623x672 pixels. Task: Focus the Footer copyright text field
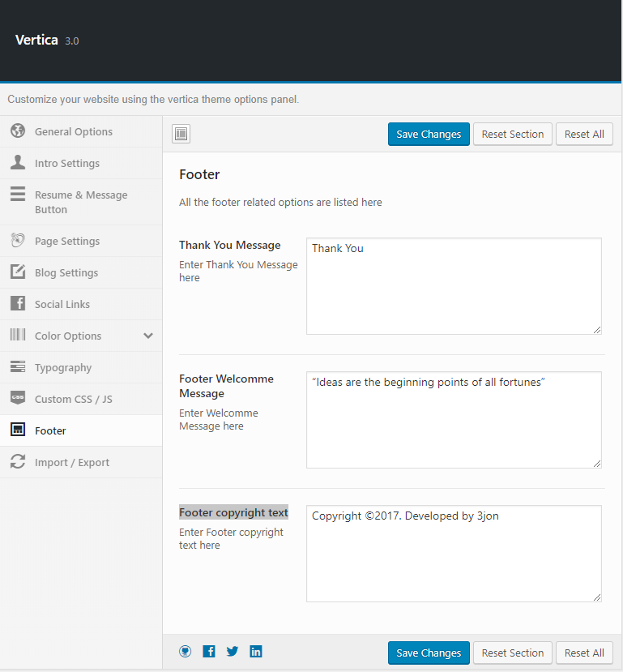(x=454, y=554)
